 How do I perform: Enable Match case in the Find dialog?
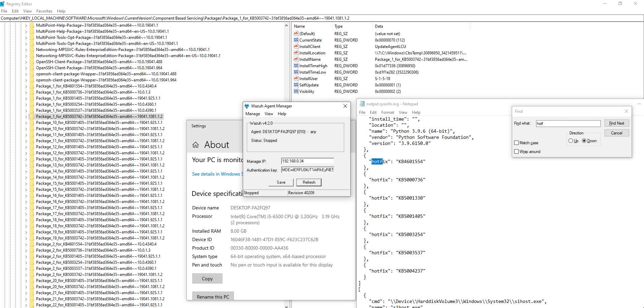(x=517, y=143)
